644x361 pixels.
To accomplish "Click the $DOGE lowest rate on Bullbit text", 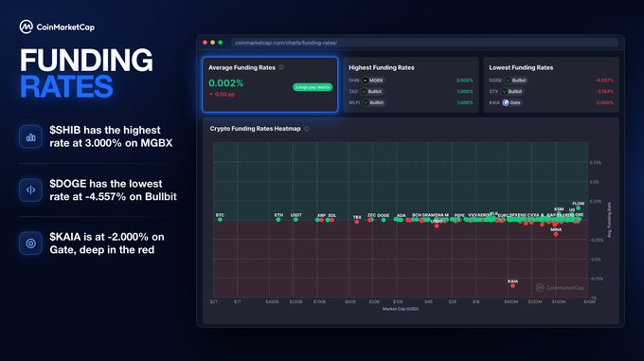I will (113, 190).
